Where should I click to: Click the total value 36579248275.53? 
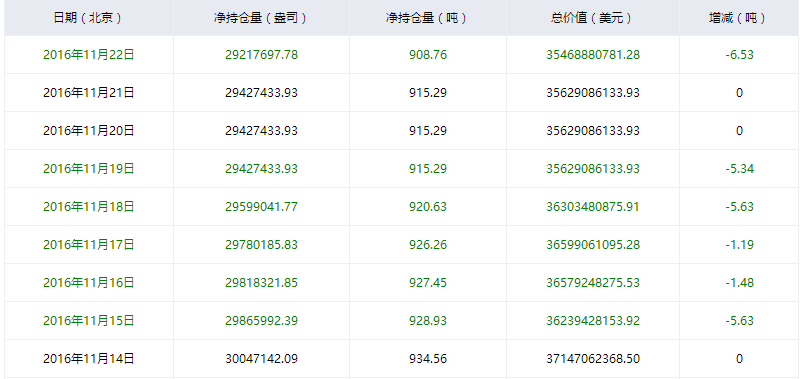[x=593, y=282]
